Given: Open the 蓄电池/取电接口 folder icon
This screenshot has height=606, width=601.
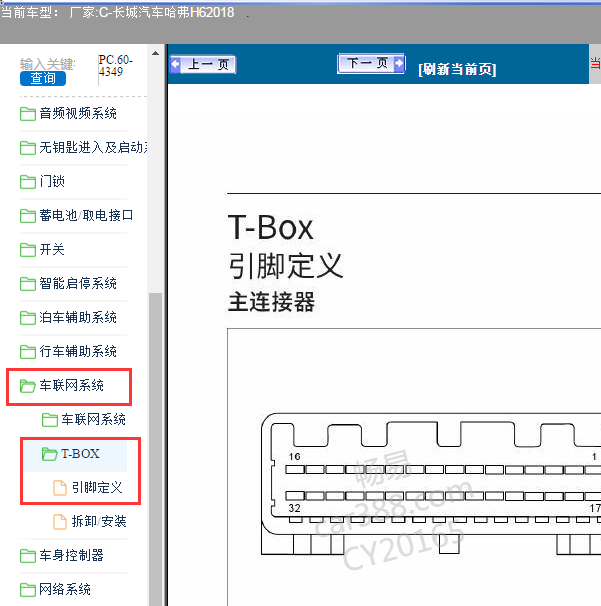Looking at the screenshot, I should click(28, 216).
